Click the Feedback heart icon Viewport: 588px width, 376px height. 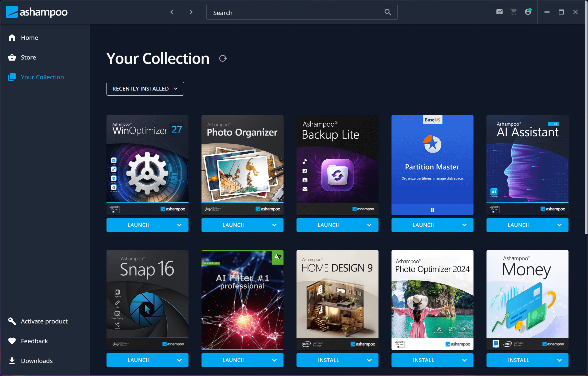(x=12, y=341)
